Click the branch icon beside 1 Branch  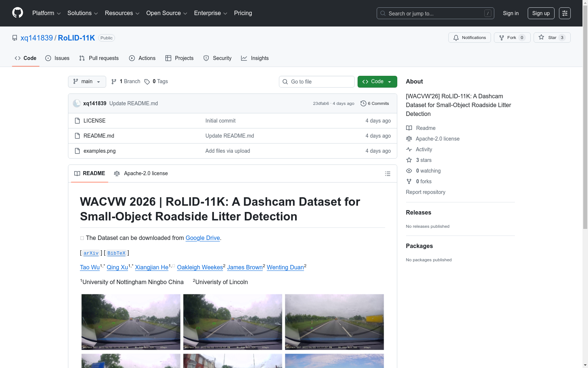(114, 82)
